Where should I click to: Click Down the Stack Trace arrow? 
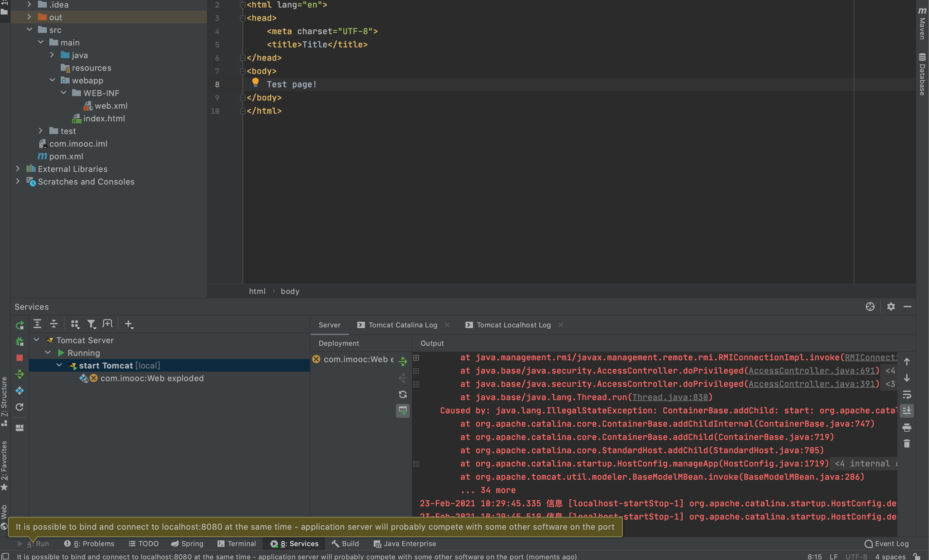pyautogui.click(x=907, y=378)
